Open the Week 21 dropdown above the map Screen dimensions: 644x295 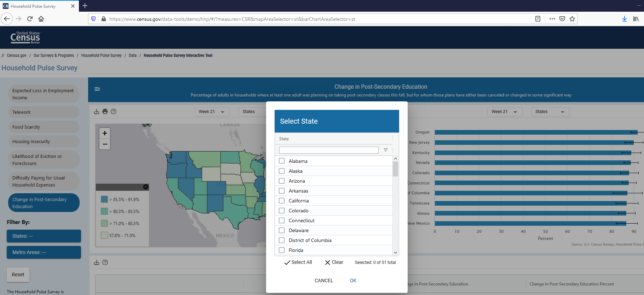pos(212,112)
